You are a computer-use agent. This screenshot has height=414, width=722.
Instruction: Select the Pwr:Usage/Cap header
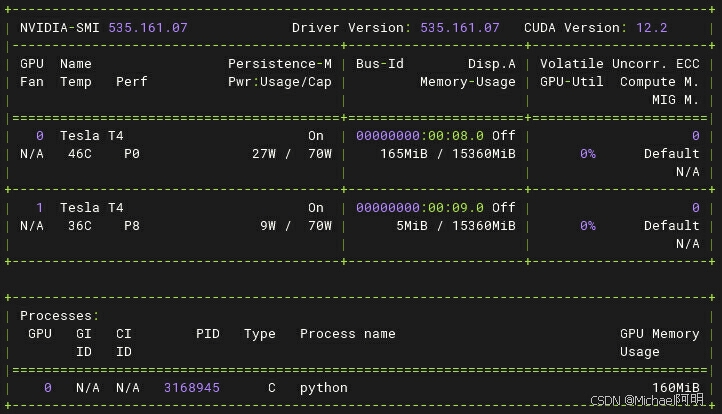pyautogui.click(x=279, y=82)
